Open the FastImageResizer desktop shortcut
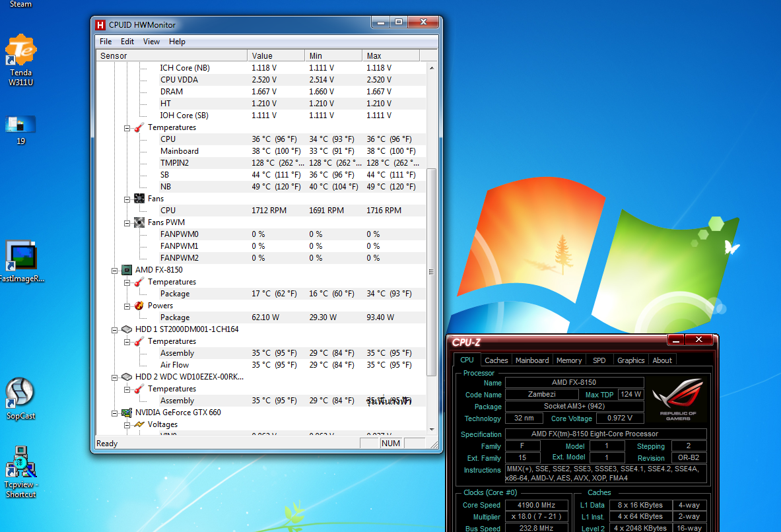The height and width of the screenshot is (532, 781). [21, 261]
